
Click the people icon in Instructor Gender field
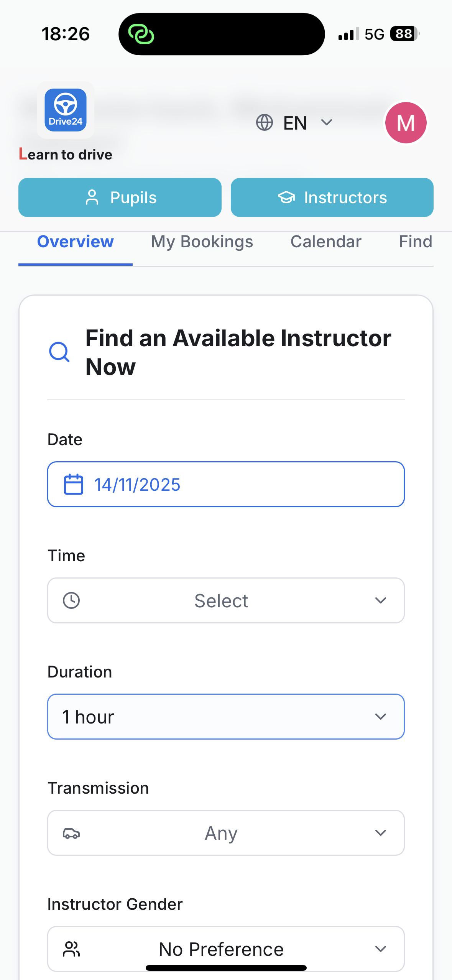(x=71, y=949)
